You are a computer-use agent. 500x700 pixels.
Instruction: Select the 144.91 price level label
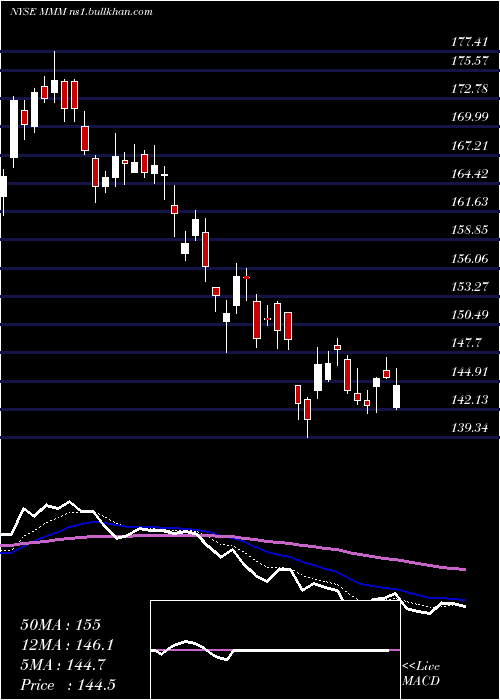(470, 371)
